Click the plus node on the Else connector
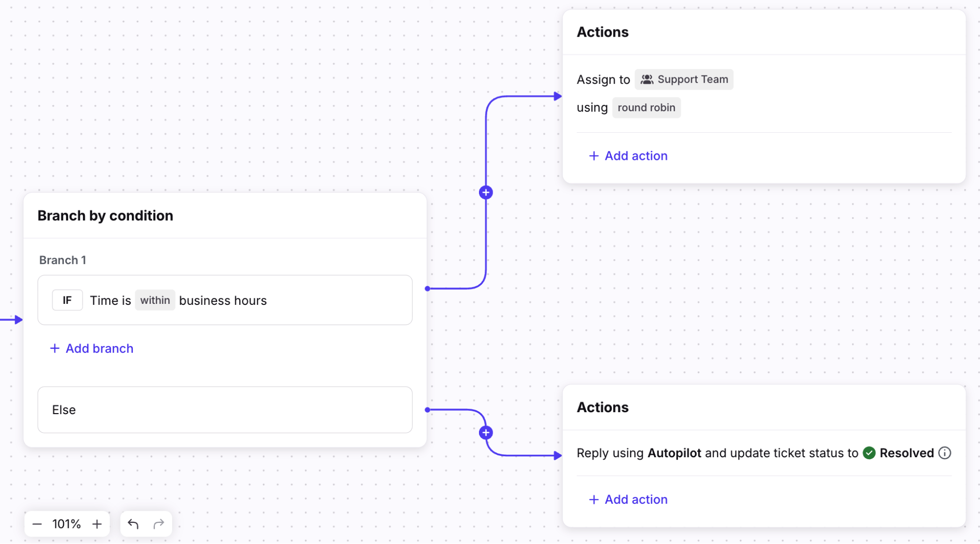This screenshot has width=980, height=544. tap(486, 433)
